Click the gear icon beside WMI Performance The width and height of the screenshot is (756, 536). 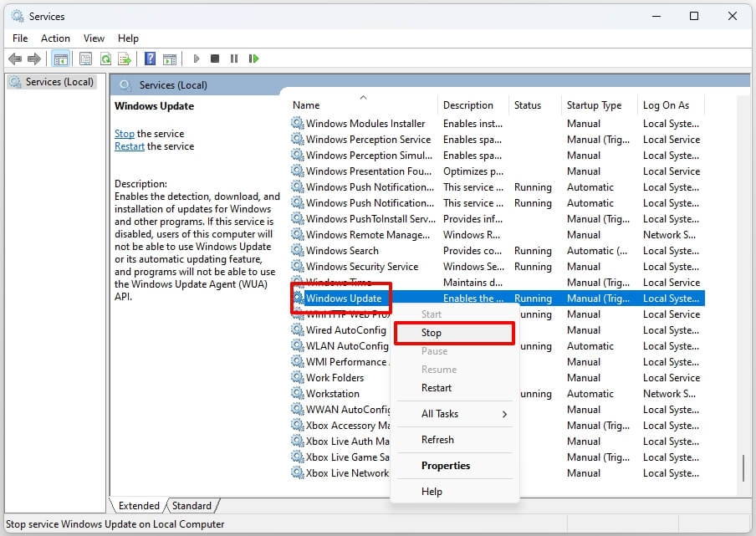click(x=298, y=362)
